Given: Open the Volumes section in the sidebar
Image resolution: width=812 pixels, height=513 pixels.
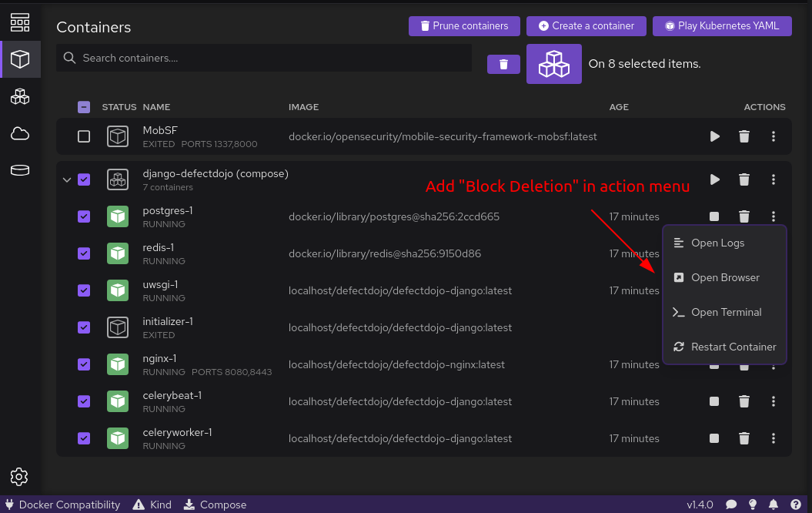Looking at the screenshot, I should point(20,169).
